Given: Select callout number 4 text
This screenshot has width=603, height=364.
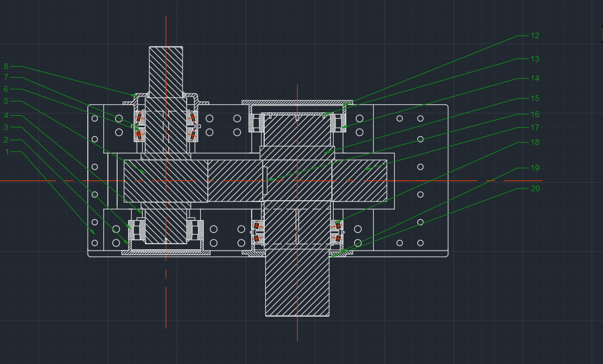Looking at the screenshot, I should point(6,116).
